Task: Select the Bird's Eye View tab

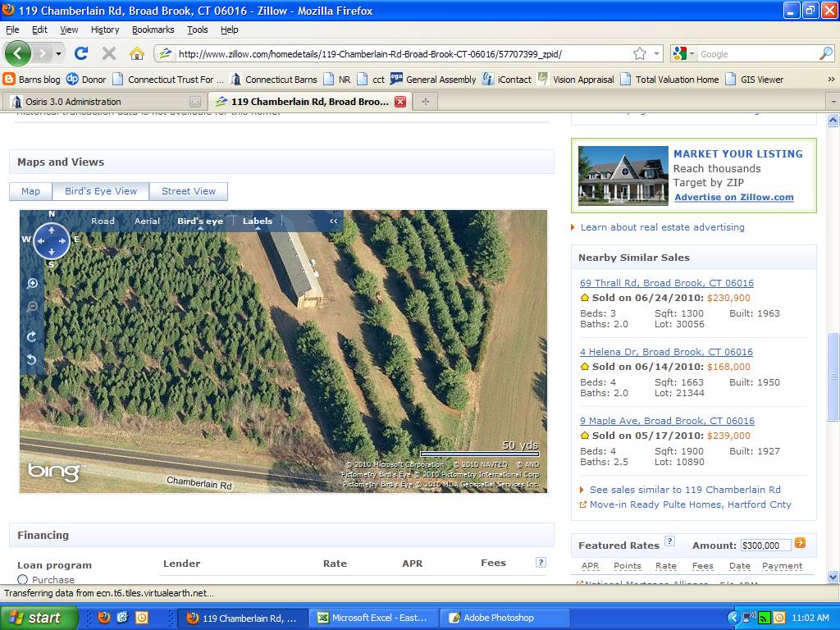Action: tap(101, 191)
